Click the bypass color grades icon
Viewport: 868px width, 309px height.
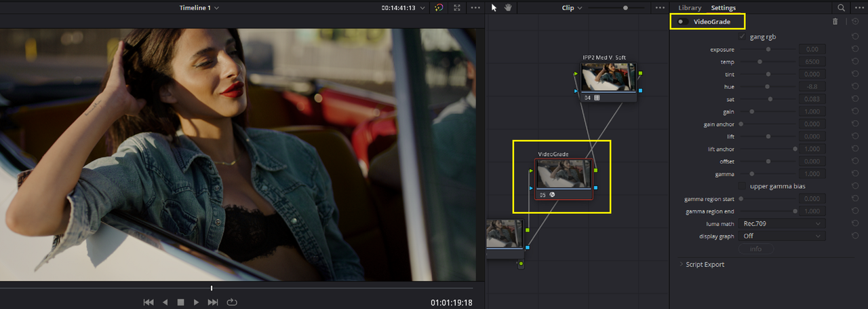click(439, 7)
